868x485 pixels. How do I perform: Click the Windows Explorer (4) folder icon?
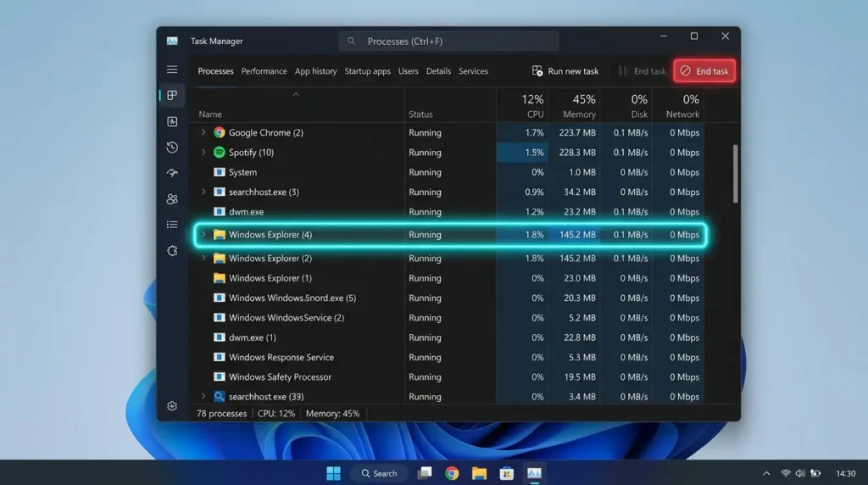pos(220,235)
